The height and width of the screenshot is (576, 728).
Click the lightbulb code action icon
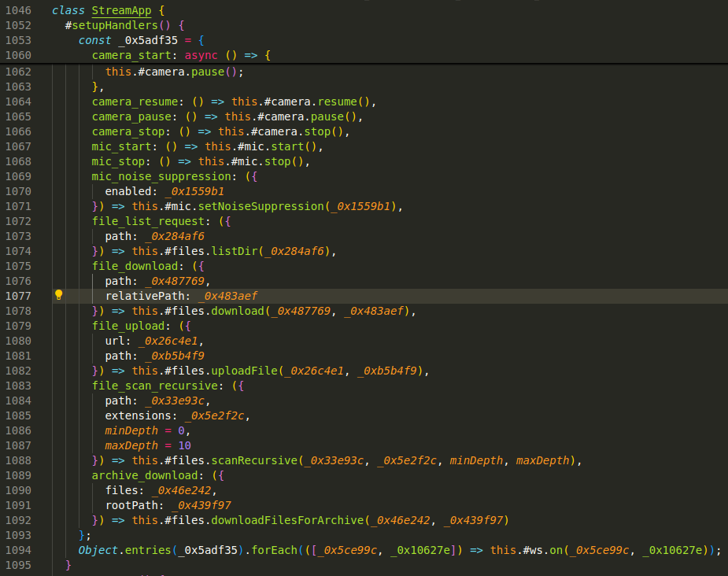58,295
